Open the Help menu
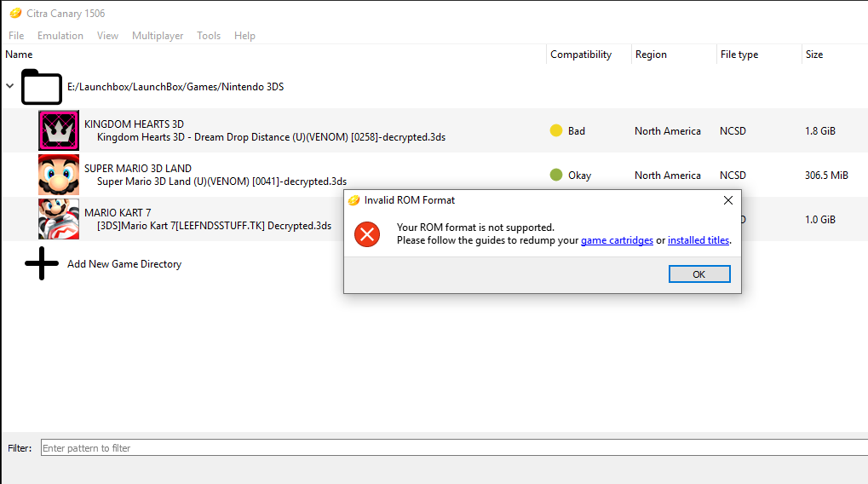The width and height of the screenshot is (868, 484). coord(244,36)
